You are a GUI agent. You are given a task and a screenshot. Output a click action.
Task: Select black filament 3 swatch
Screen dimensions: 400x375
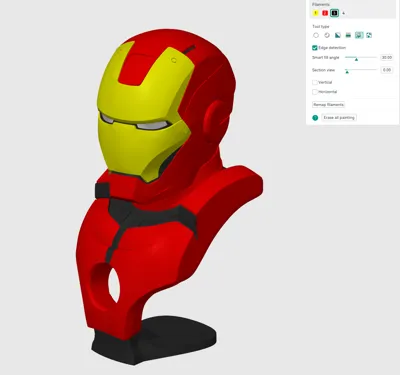pyautogui.click(x=334, y=13)
